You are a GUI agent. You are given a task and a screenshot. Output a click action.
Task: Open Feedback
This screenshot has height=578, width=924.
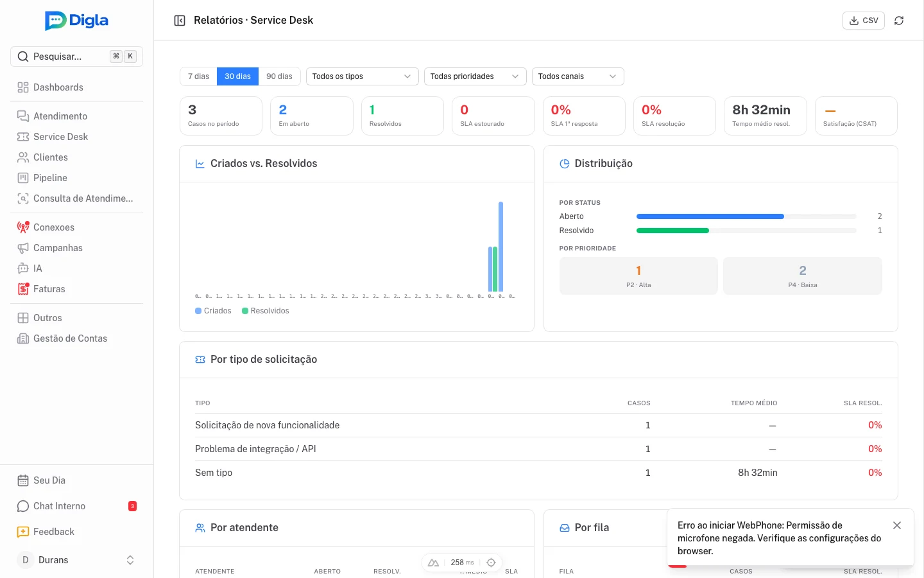click(76, 532)
